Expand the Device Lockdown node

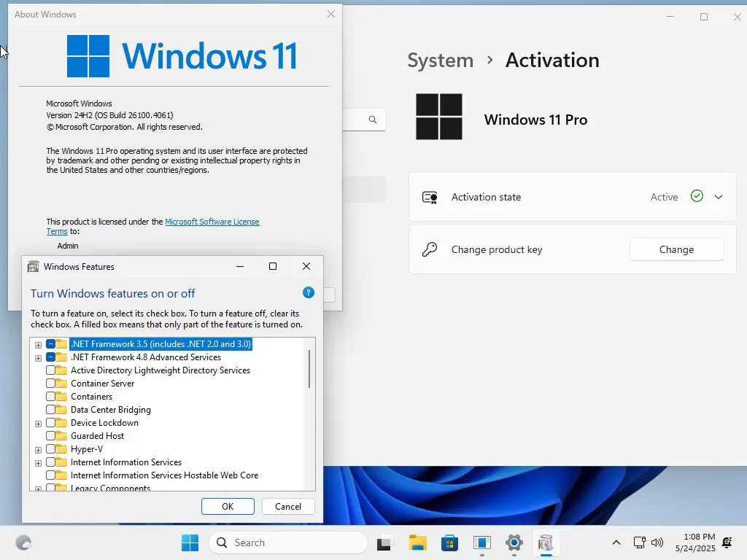pos(38,424)
